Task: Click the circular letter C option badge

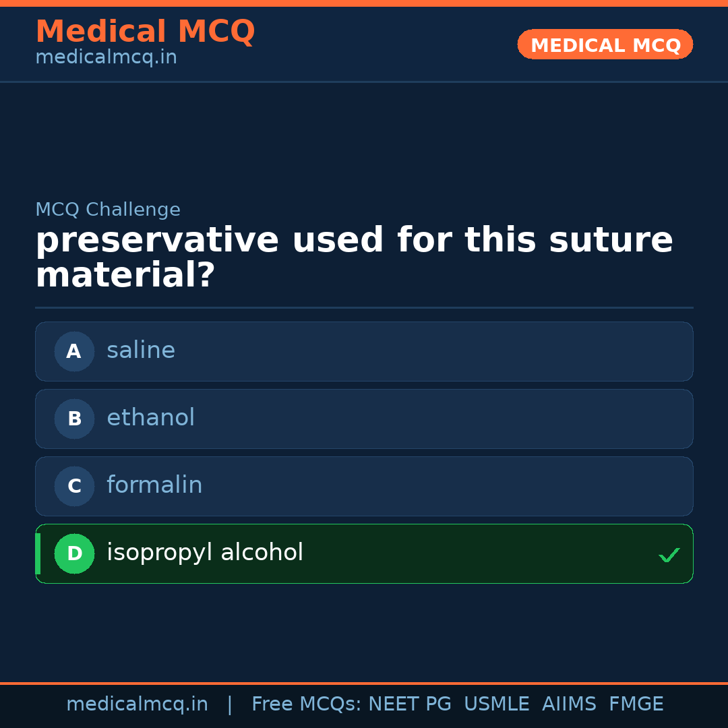Action: point(74,486)
